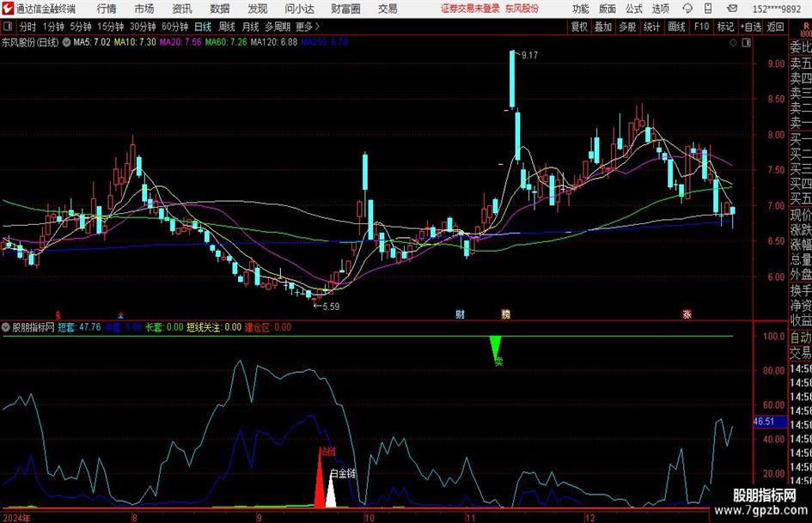The height and width of the screenshot is (523, 812).
Task: Switch to 月线 monthly period
Action: [x=250, y=27]
